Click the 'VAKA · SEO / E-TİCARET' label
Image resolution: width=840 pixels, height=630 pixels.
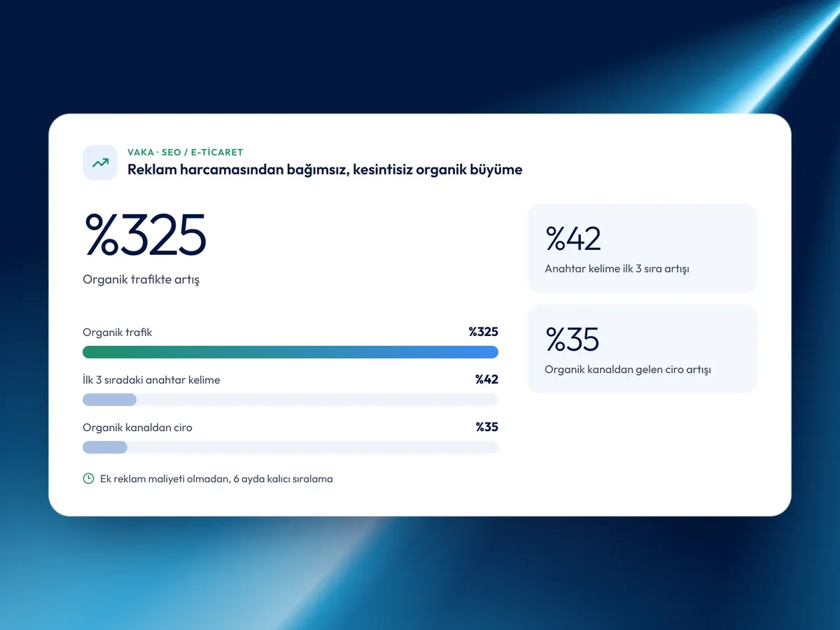(185, 152)
